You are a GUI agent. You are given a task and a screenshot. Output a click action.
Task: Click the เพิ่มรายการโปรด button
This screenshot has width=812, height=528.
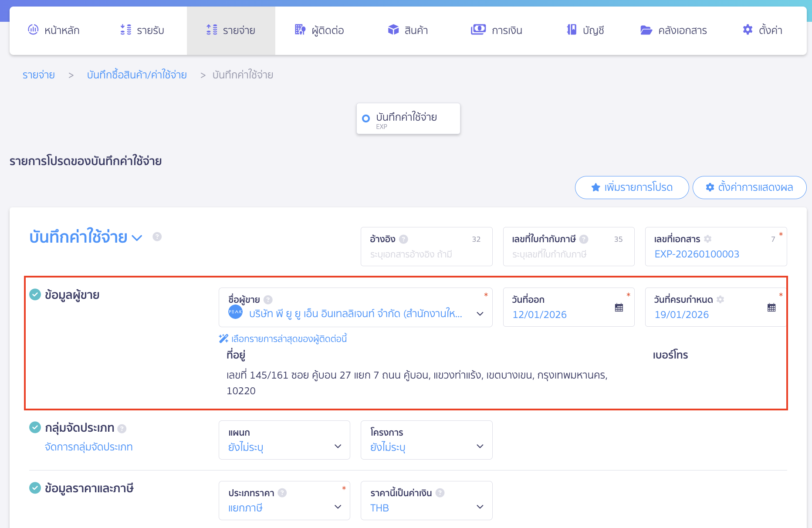632,187
